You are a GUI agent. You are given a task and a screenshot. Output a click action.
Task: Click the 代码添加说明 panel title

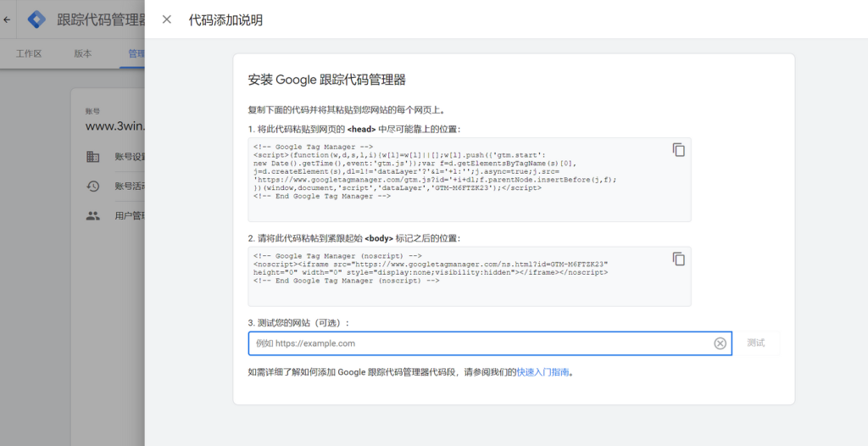tap(225, 20)
